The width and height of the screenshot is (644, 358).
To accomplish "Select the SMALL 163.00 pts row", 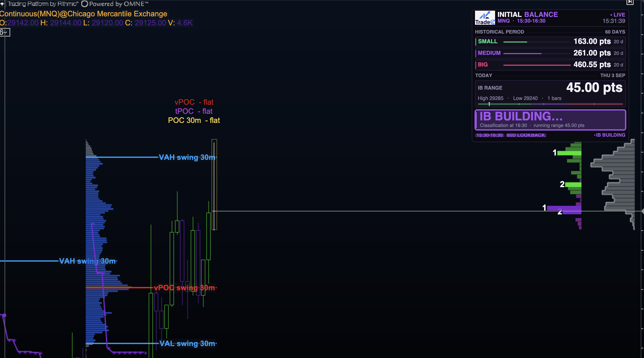I will 550,41.
